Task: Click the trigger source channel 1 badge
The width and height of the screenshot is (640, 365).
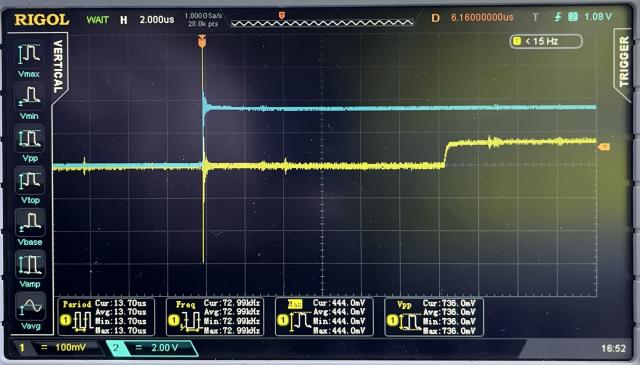Action: click(x=573, y=17)
